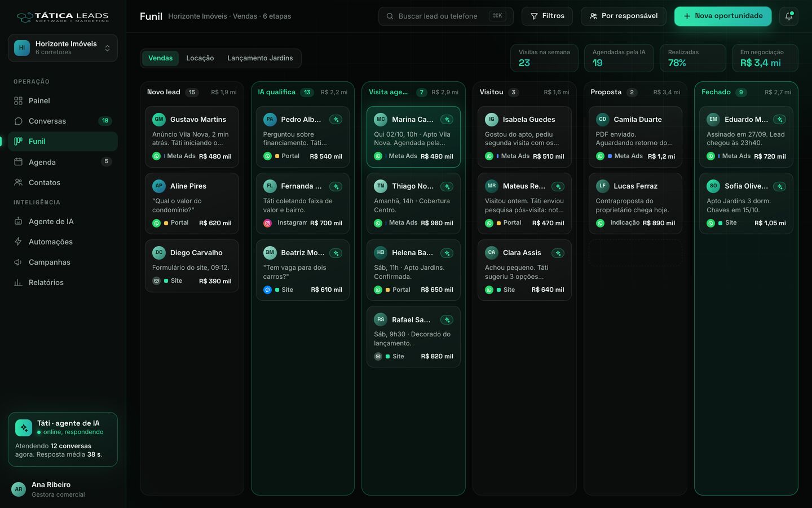
Task: Click the AI sparkle badge on Sofia Olive... card
Action: point(780,186)
